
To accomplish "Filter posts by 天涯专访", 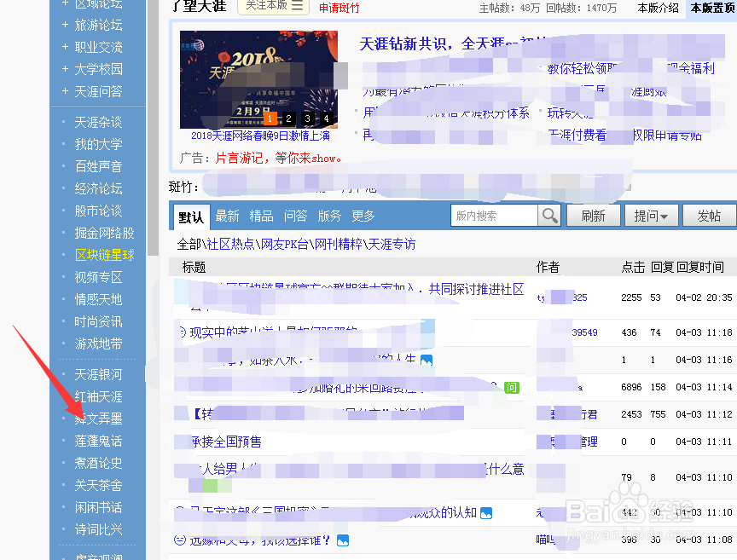I will pyautogui.click(x=392, y=245).
